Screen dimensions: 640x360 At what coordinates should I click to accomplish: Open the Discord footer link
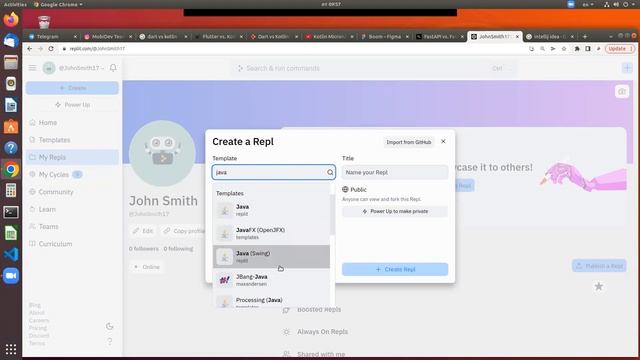[39, 336]
